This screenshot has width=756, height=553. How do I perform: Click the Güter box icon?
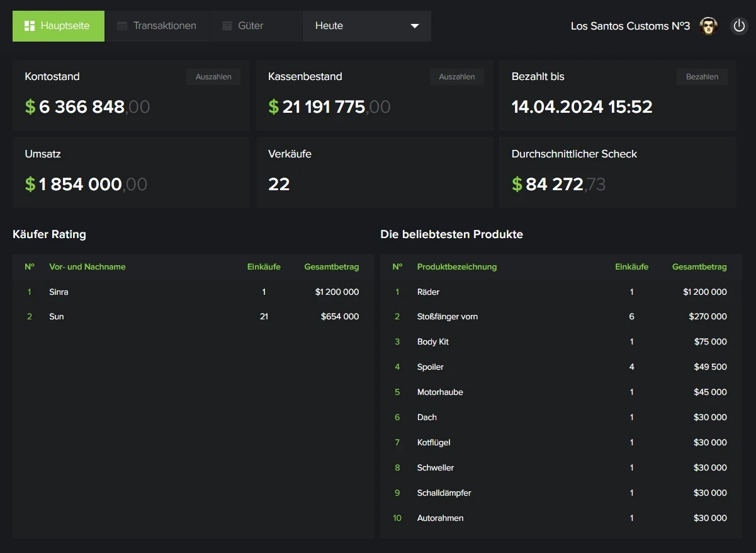click(227, 26)
